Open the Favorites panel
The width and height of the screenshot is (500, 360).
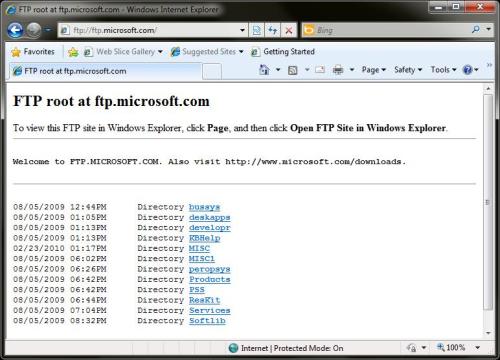pyautogui.click(x=33, y=52)
